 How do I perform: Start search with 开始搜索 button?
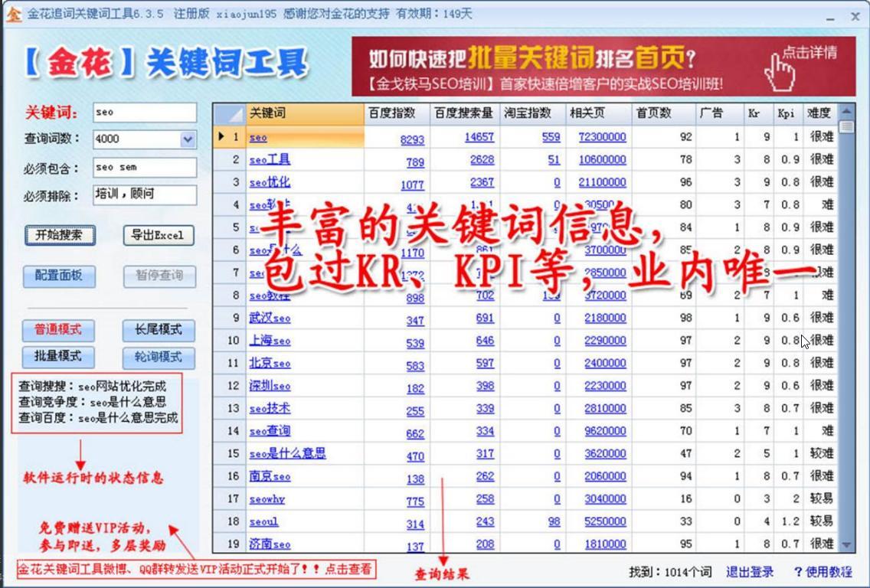tap(60, 235)
